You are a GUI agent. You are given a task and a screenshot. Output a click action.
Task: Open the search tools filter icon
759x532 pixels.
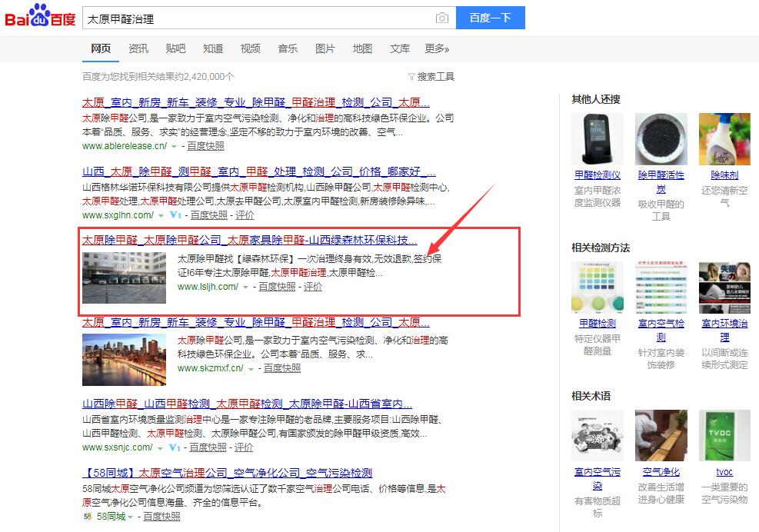point(412,77)
